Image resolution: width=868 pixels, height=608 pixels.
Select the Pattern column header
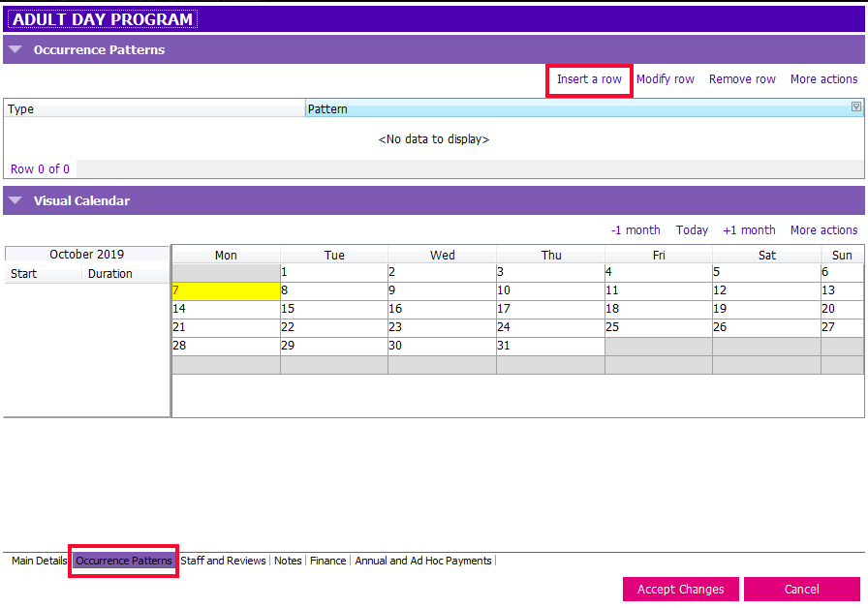[584, 109]
